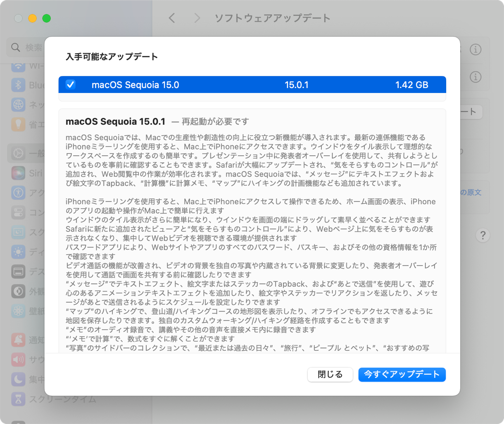Open Wallpaper flower icon in sidebar

click(x=18, y=311)
